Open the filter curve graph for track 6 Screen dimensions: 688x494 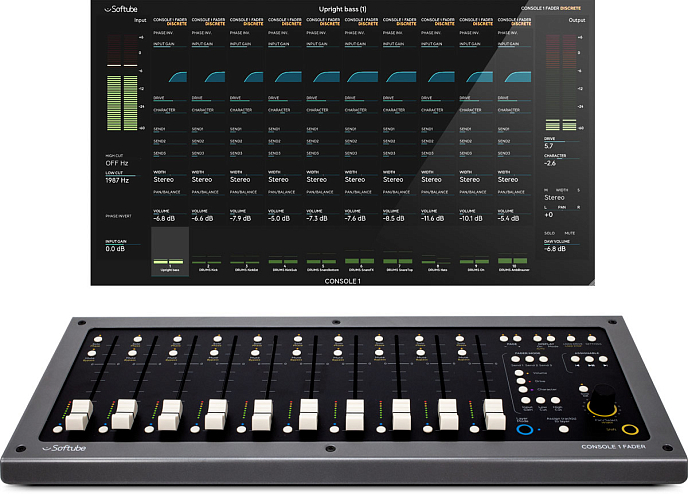click(362, 77)
